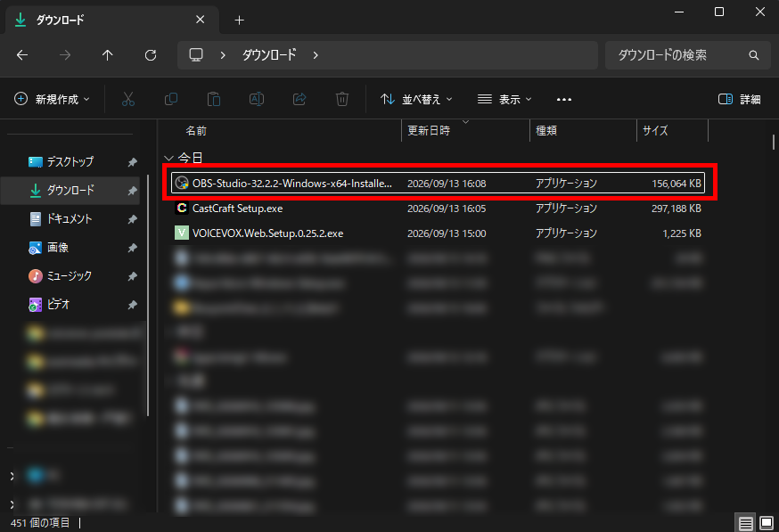Toggle the 詳細 details pane
This screenshot has height=532, width=779.
pyautogui.click(x=740, y=99)
